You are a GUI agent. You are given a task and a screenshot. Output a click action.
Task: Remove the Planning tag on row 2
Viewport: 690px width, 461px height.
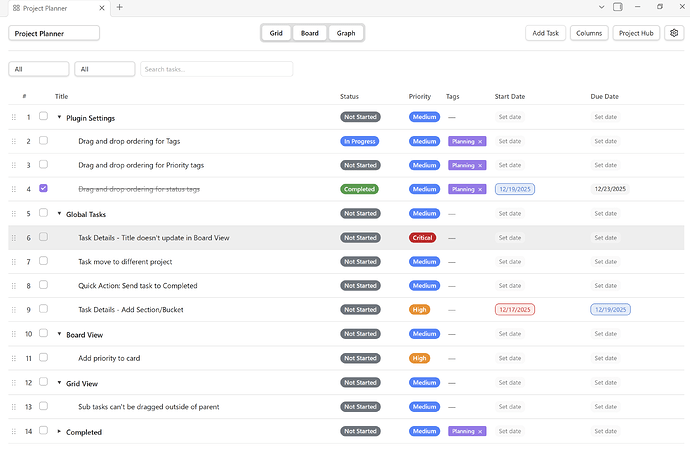pos(480,141)
